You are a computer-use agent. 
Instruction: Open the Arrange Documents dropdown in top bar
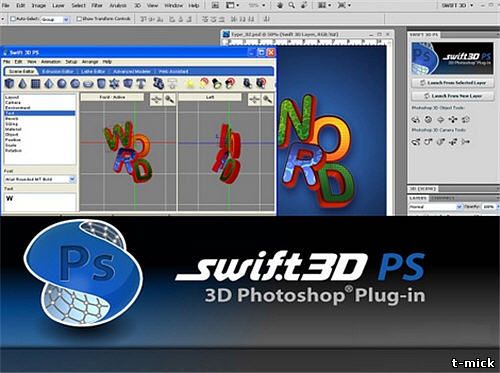pyautogui.click(x=324, y=6)
